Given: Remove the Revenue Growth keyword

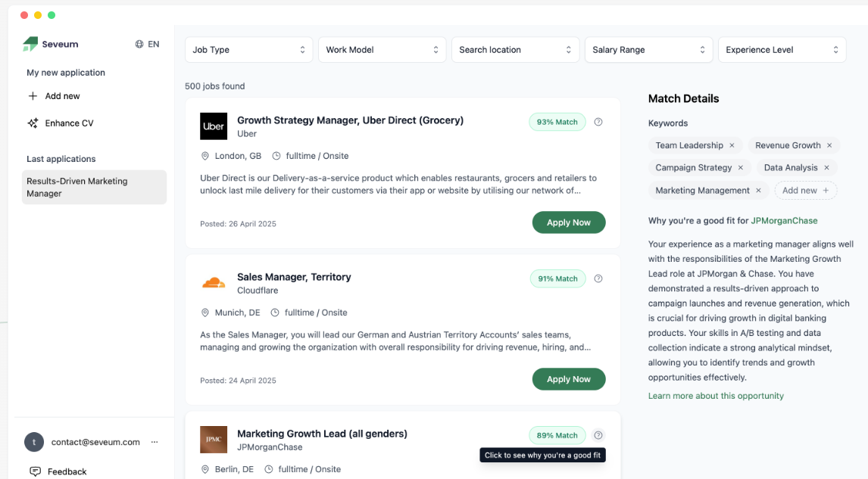Looking at the screenshot, I should (829, 145).
